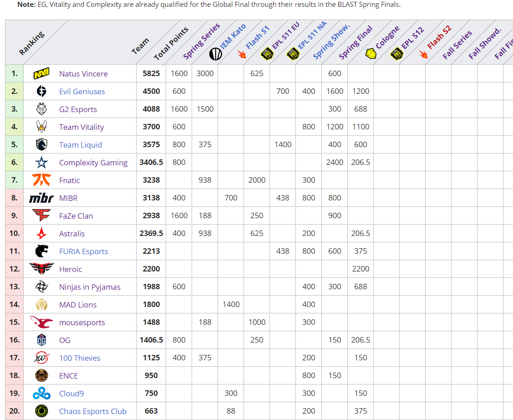Open the Ninjas in Pyjamas link
The height and width of the screenshot is (420, 513).
90,287
